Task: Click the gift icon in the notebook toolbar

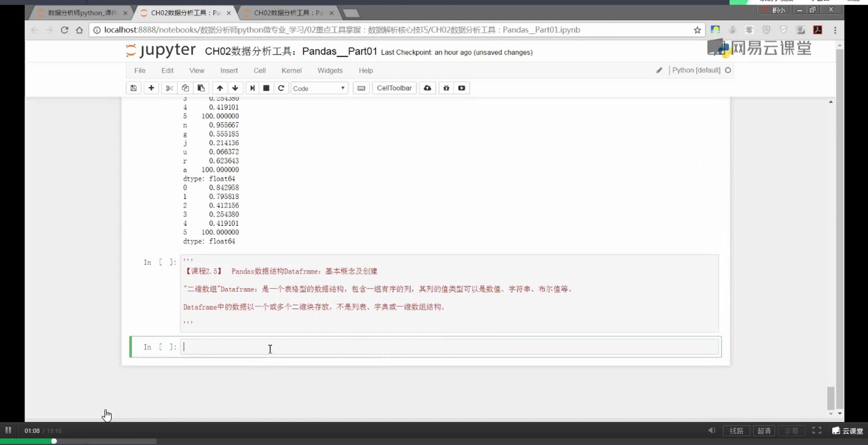Action: 446,88
